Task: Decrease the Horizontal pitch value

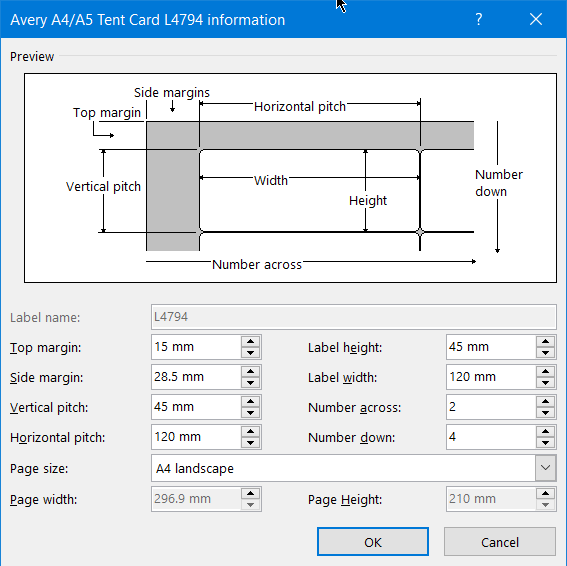Action: pyautogui.click(x=251, y=443)
